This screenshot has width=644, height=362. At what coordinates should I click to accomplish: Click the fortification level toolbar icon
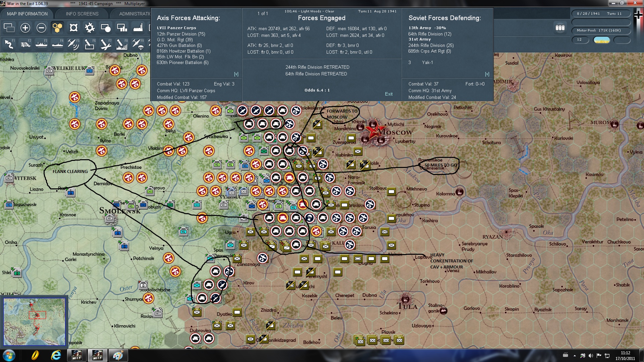pyautogui.click(x=73, y=28)
